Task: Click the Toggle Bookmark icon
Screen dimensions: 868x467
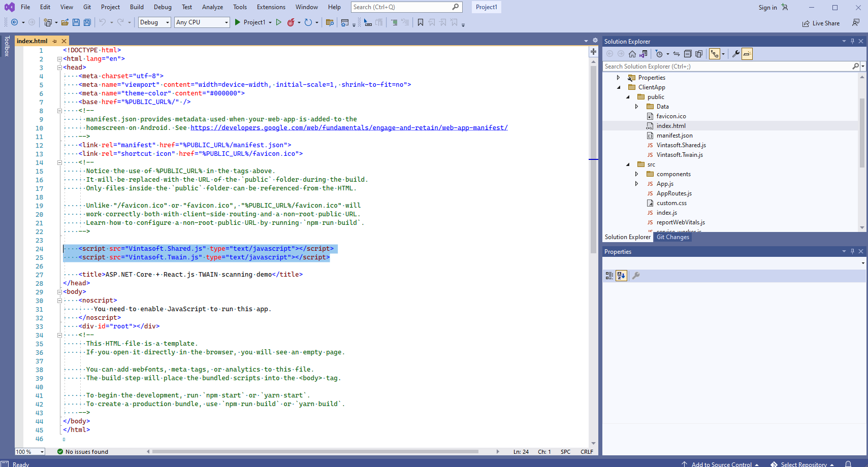Action: pyautogui.click(x=420, y=22)
